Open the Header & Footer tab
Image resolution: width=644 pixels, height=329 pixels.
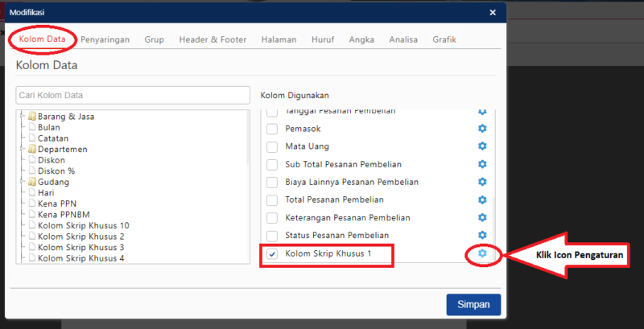point(213,39)
